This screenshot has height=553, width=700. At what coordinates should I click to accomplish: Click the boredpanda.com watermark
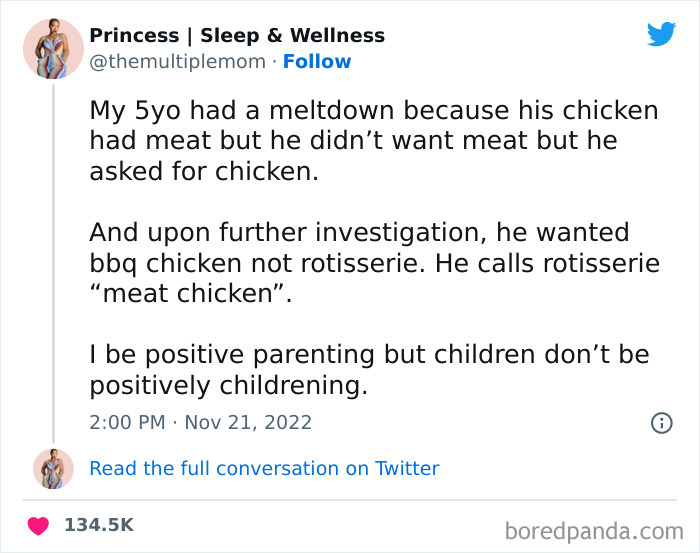click(594, 529)
